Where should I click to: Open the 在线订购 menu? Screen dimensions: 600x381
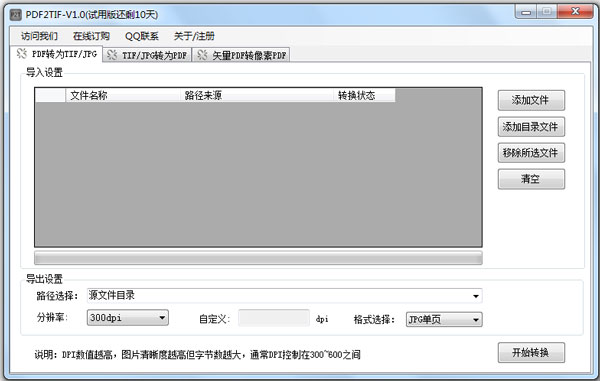[x=91, y=36]
